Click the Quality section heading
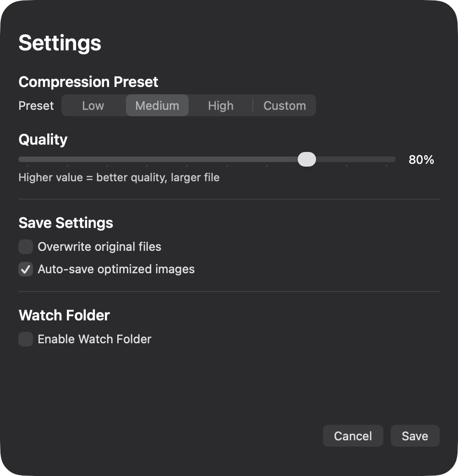The image size is (458, 476). (x=43, y=140)
